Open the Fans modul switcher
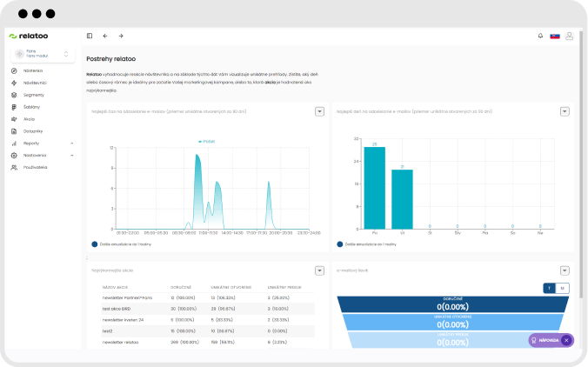 coord(43,54)
